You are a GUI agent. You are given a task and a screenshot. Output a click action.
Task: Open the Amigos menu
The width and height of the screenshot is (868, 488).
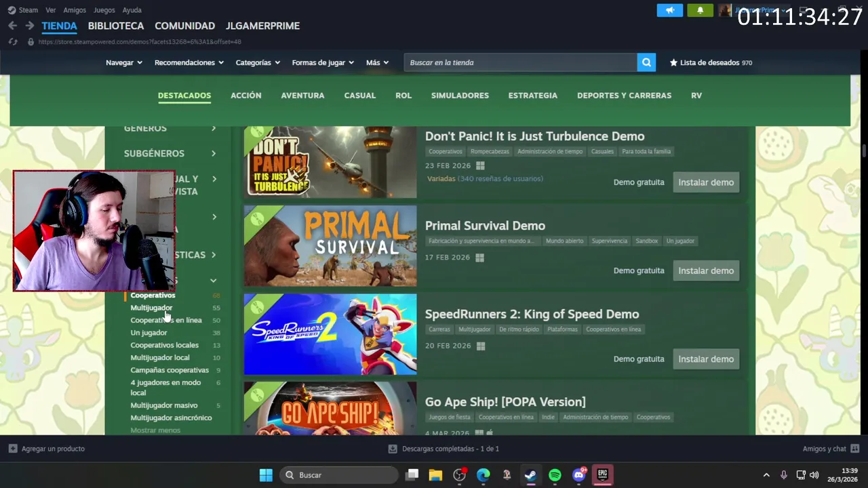[x=75, y=10]
